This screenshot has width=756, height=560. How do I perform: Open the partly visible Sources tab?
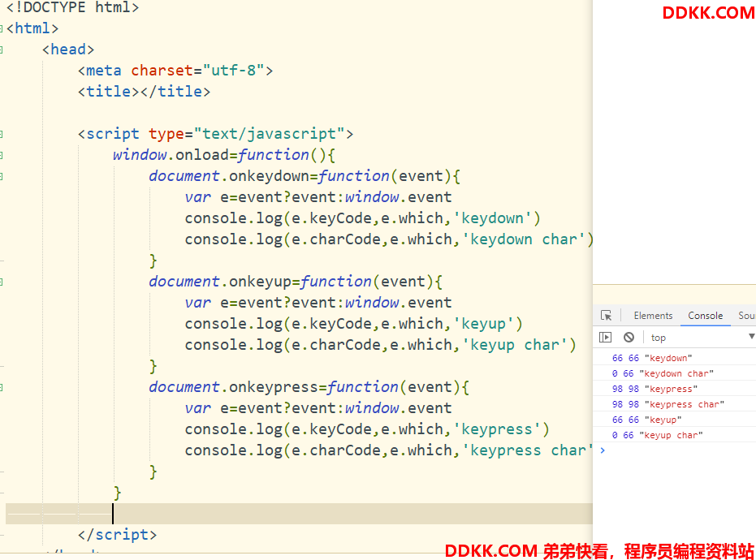click(747, 316)
